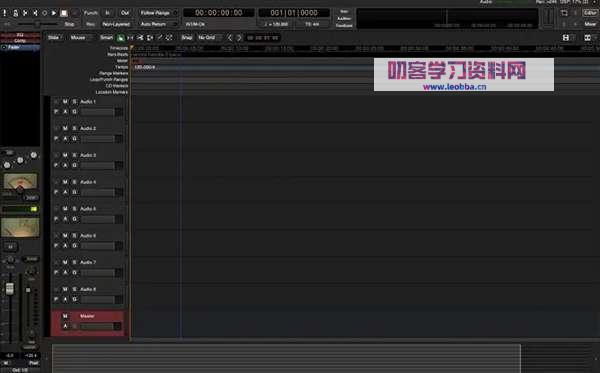Click the nudge clock field
Image resolution: width=600 pixels, height=373 pixels.
point(263,37)
